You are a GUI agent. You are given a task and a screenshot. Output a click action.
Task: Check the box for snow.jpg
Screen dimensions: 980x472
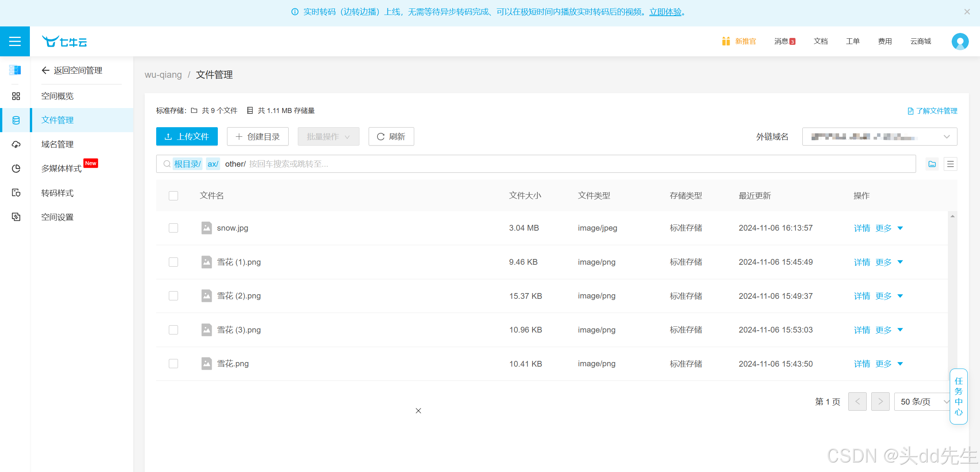tap(173, 228)
